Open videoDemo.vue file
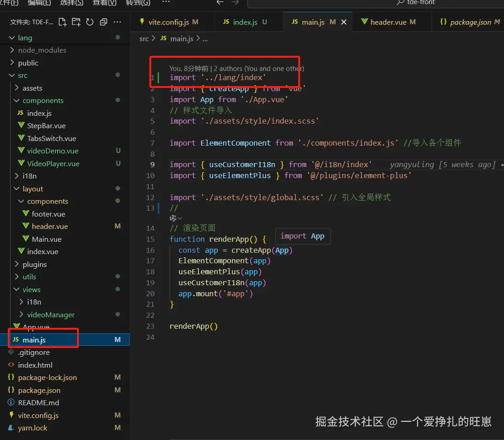Viewport: 504px width, 440px height. pyautogui.click(x=65, y=151)
